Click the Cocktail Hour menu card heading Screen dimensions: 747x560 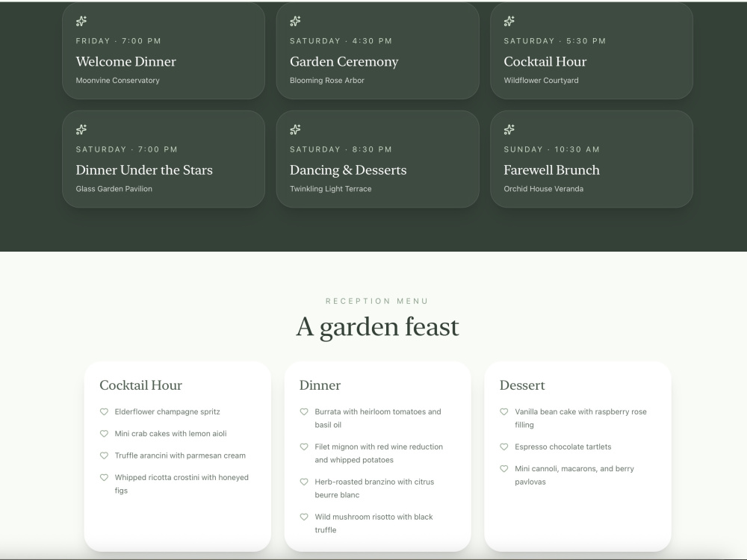[140, 385]
